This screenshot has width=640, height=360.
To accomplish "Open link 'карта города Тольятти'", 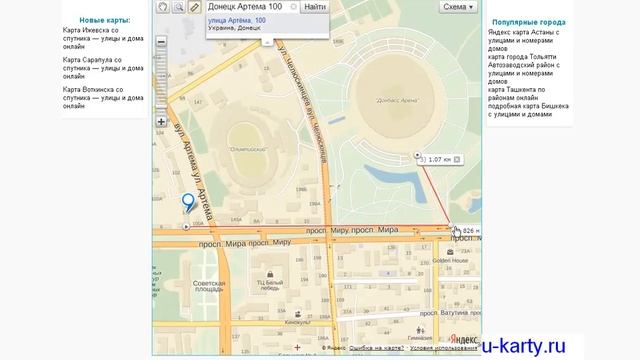I will pos(524,69).
